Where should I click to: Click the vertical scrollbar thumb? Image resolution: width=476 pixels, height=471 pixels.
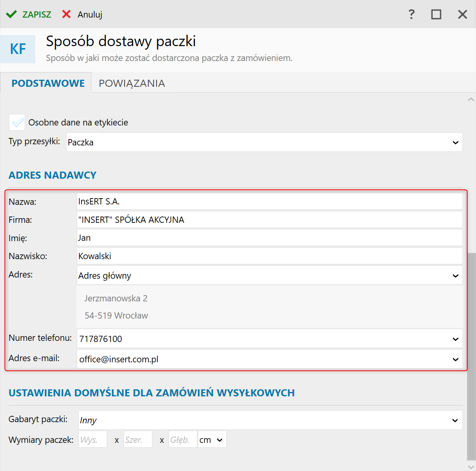pyautogui.click(x=471, y=356)
